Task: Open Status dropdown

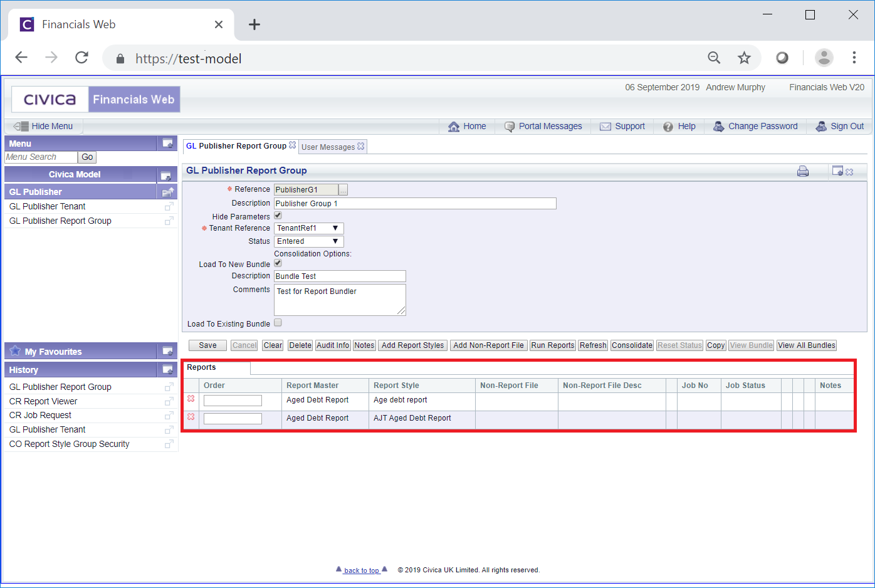Action: tap(309, 241)
